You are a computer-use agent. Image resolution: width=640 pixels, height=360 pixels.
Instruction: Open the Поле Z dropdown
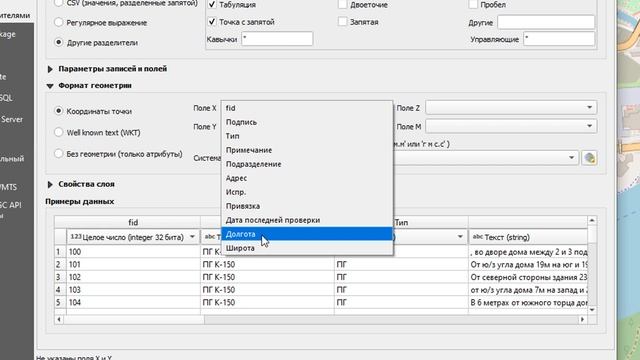(x=511, y=107)
